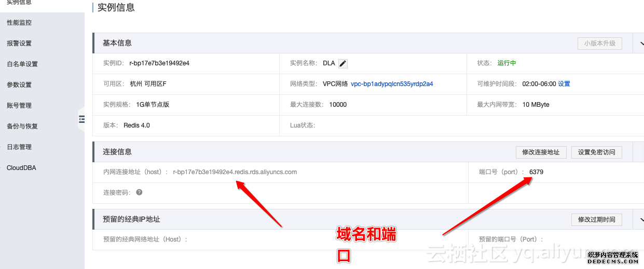Select 白名单设置 in the sidebar
Image resolution: width=644 pixels, height=269 pixels.
pos(22,64)
